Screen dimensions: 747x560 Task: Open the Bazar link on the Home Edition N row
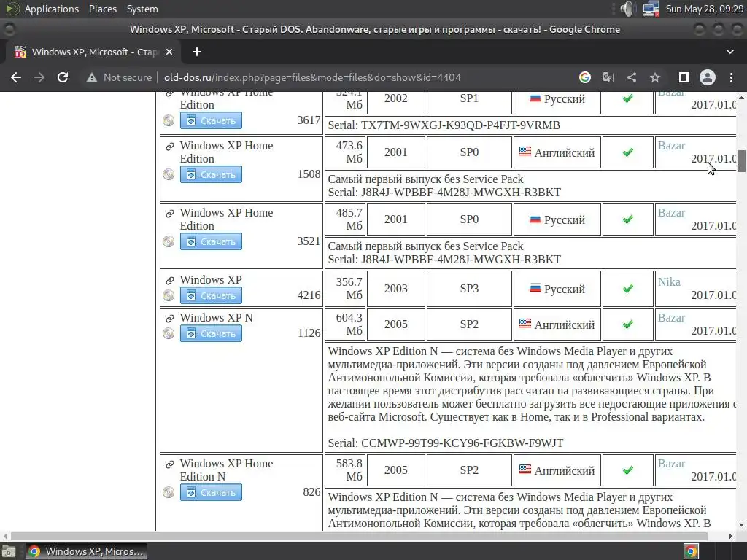[671, 463]
